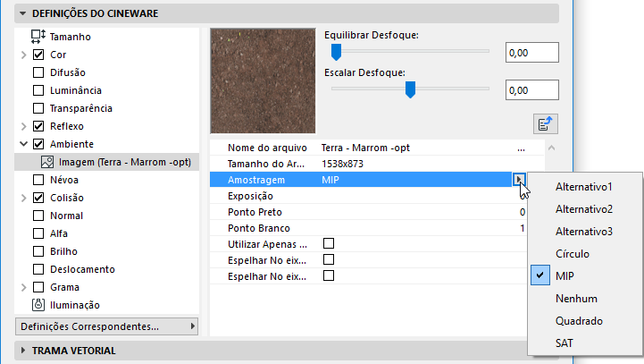The width and height of the screenshot is (644, 364).
Task: Click the ellipsis browse button for Nome do arquivo
Action: click(521, 148)
